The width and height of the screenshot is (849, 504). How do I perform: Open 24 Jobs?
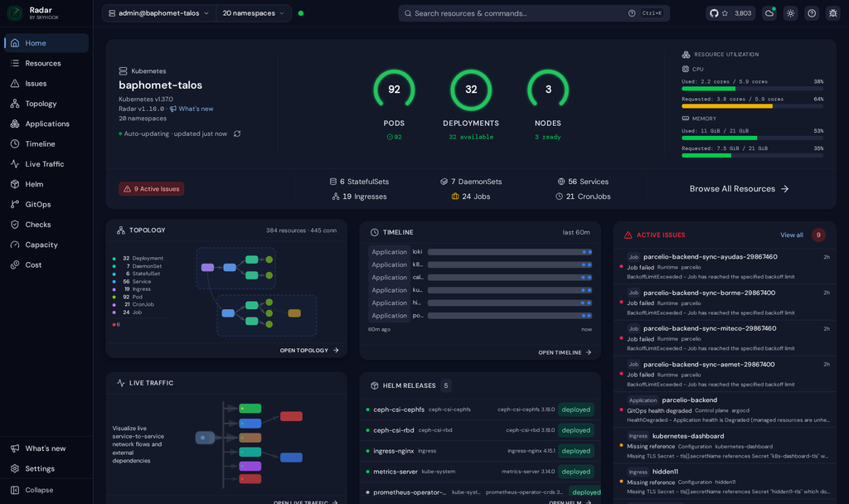pyautogui.click(x=471, y=196)
